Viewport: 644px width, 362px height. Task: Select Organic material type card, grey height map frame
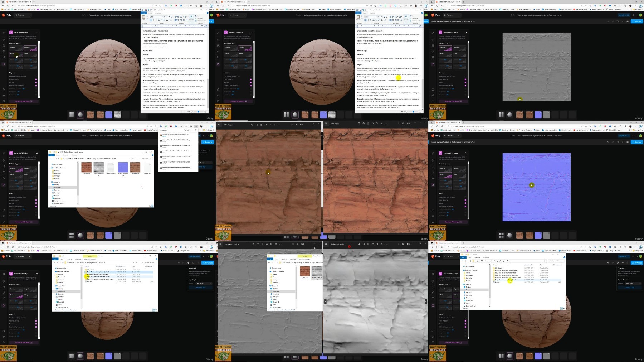click(x=459, y=48)
